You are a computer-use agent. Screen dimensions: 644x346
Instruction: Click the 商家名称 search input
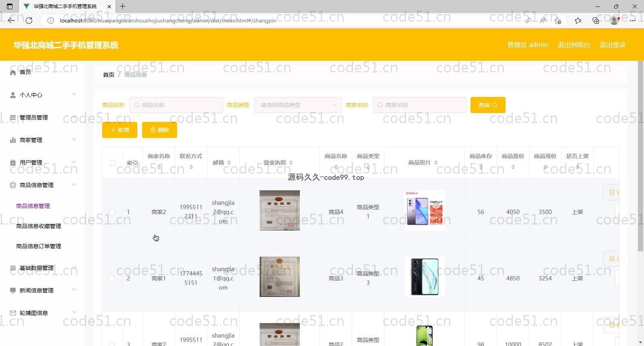pos(419,105)
